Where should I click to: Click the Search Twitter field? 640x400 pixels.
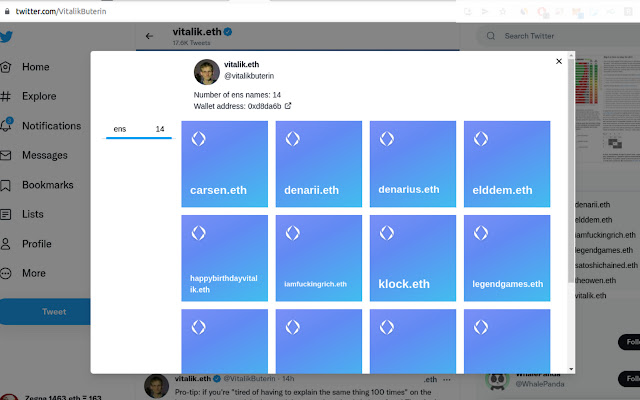(559, 36)
